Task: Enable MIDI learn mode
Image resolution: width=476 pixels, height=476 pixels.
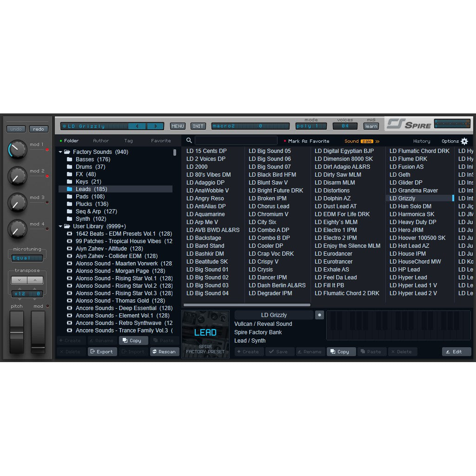Action: 370,126
